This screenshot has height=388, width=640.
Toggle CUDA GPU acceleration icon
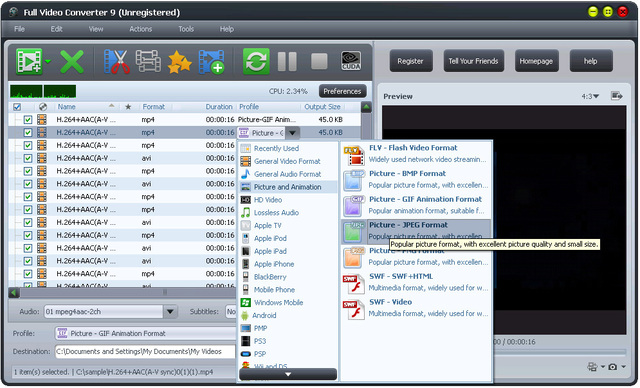351,61
